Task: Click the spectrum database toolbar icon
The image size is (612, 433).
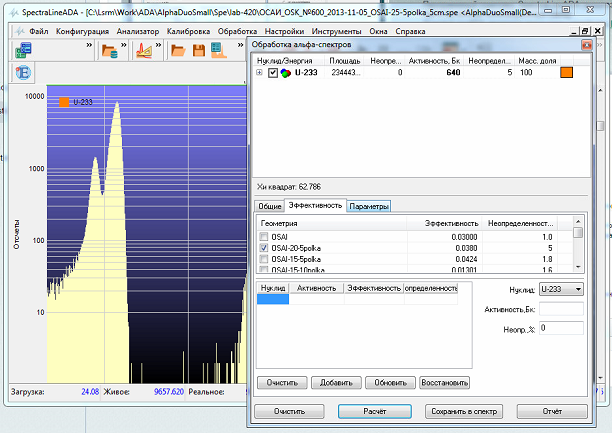Action: (23, 50)
